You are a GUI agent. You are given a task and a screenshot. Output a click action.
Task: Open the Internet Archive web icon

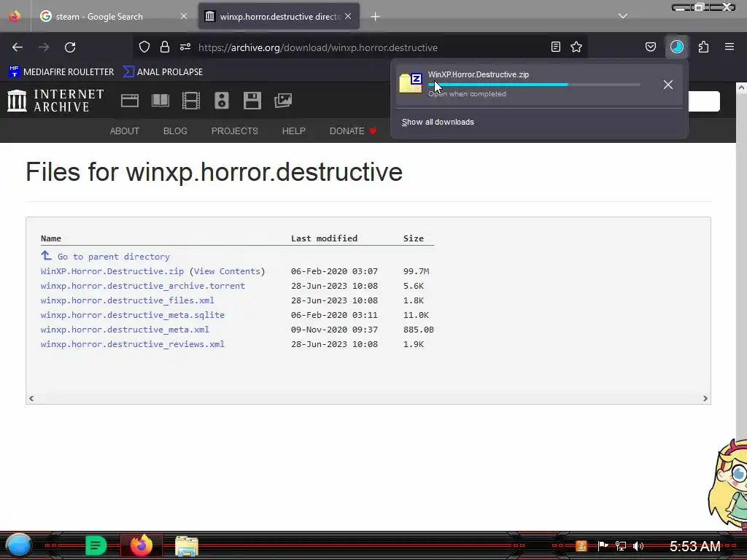pos(130,101)
